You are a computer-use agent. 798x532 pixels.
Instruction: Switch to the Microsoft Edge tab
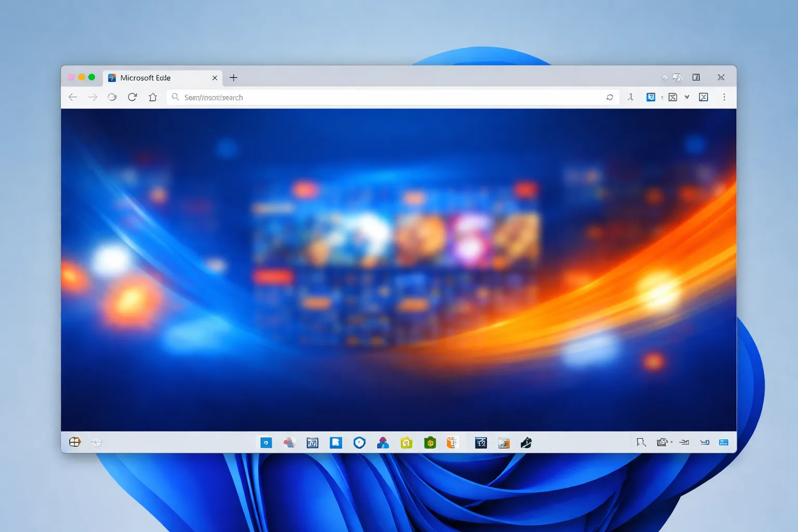coord(163,78)
